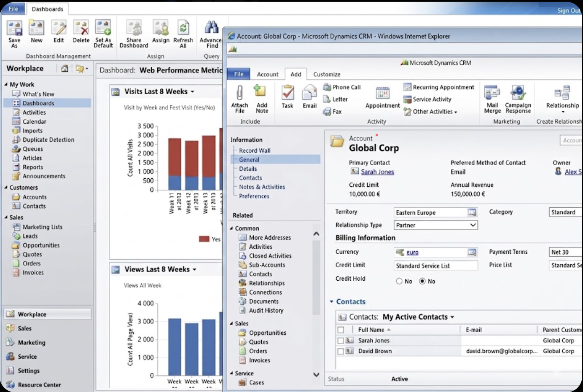
Task: Open the Marketing area button
Action: pyautogui.click(x=31, y=343)
